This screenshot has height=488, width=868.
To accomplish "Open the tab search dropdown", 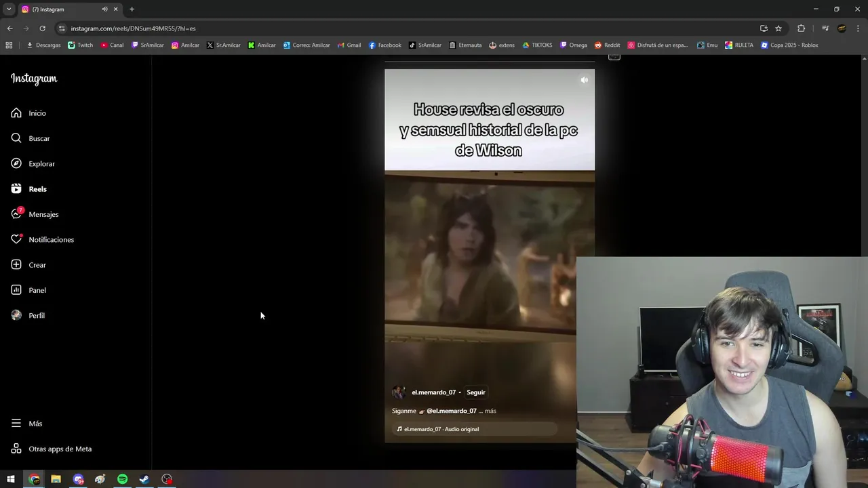I will tap(9, 9).
